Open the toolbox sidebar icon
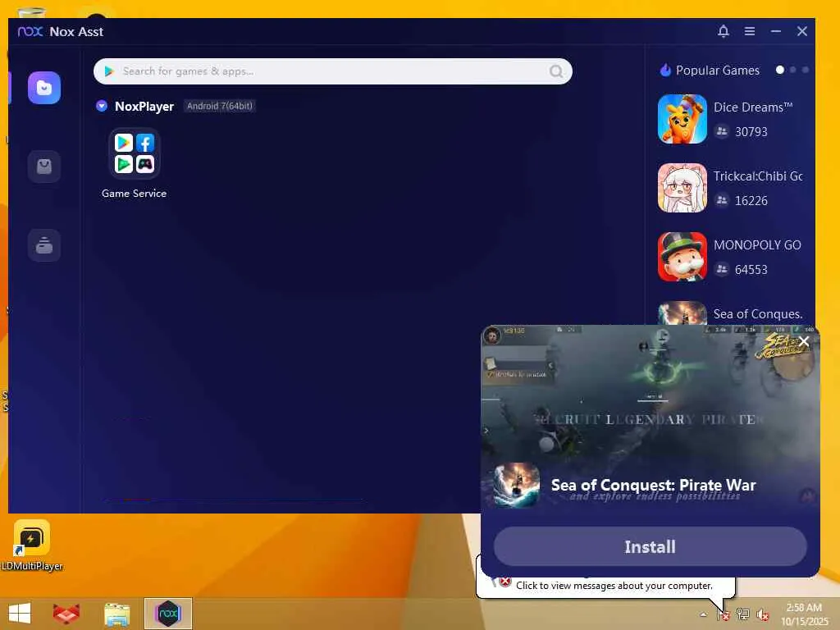Screen dimensions: 840x630 (44, 245)
